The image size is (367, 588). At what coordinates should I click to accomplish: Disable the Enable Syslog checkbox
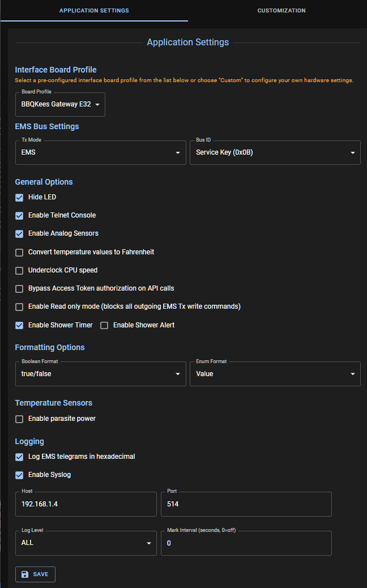(x=19, y=475)
